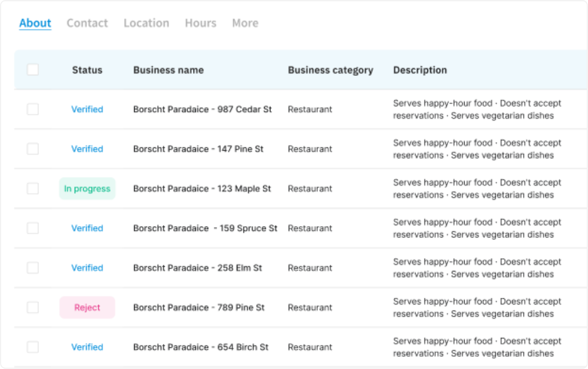588x369 pixels.
Task: Check the 654 Birch St row checkbox
Action: (x=33, y=347)
